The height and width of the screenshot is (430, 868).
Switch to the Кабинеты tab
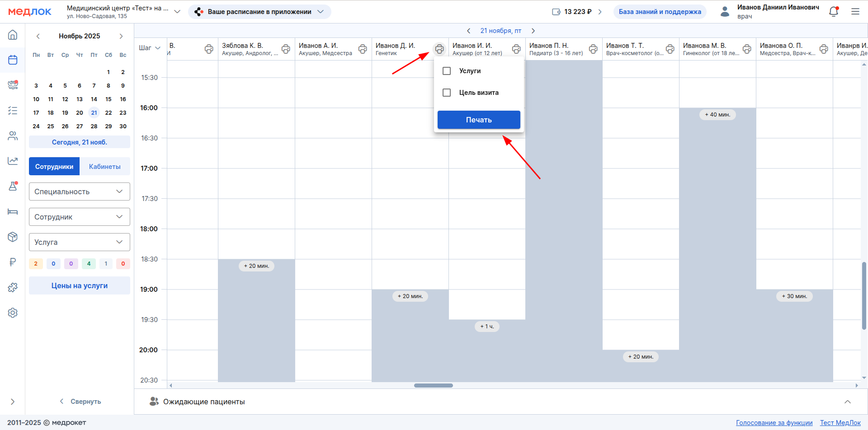104,166
